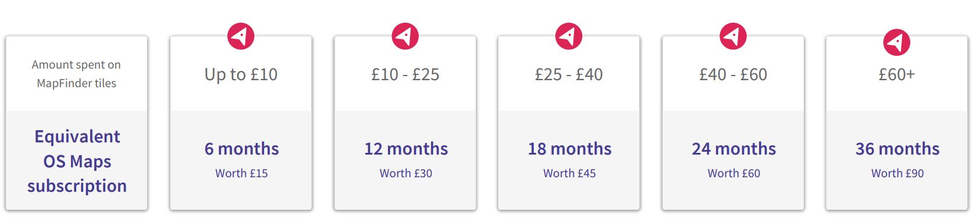The image size is (980, 222).
Task: Click the arrow icon above £10 - £25
Action: coord(405,36)
